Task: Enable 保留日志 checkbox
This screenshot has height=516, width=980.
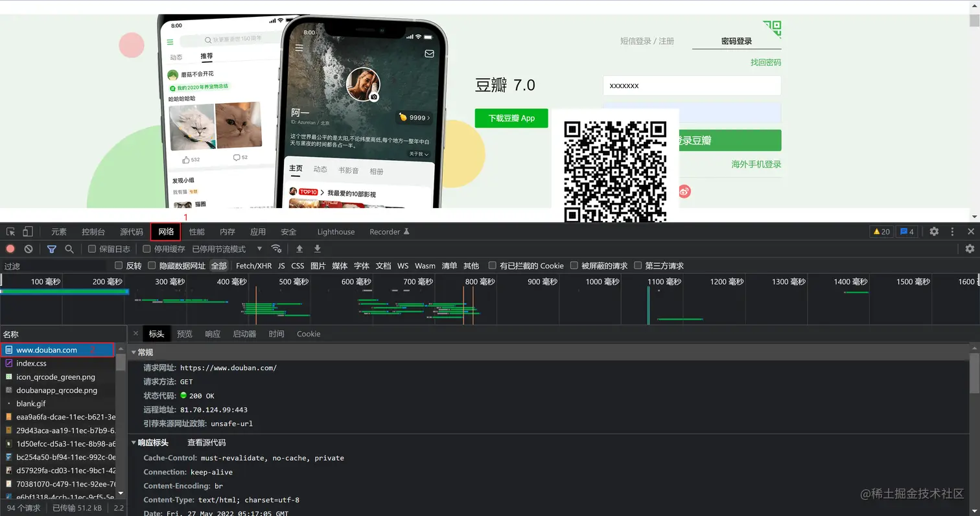Action: coord(92,249)
